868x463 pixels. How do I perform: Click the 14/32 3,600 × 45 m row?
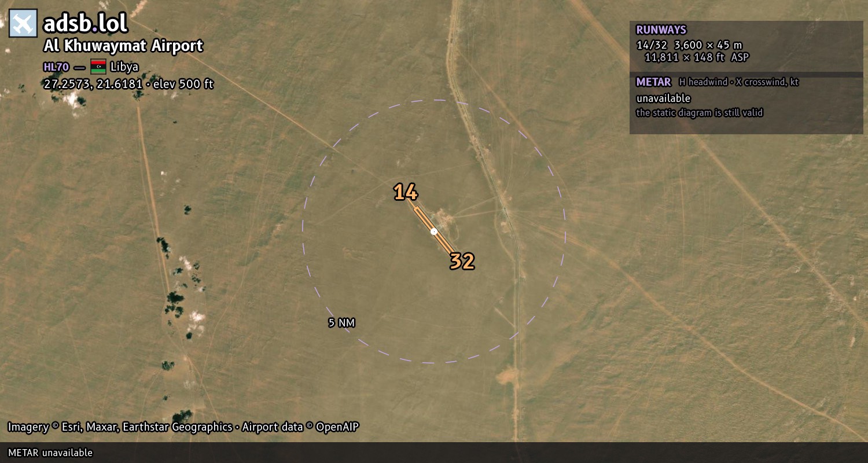click(x=689, y=45)
